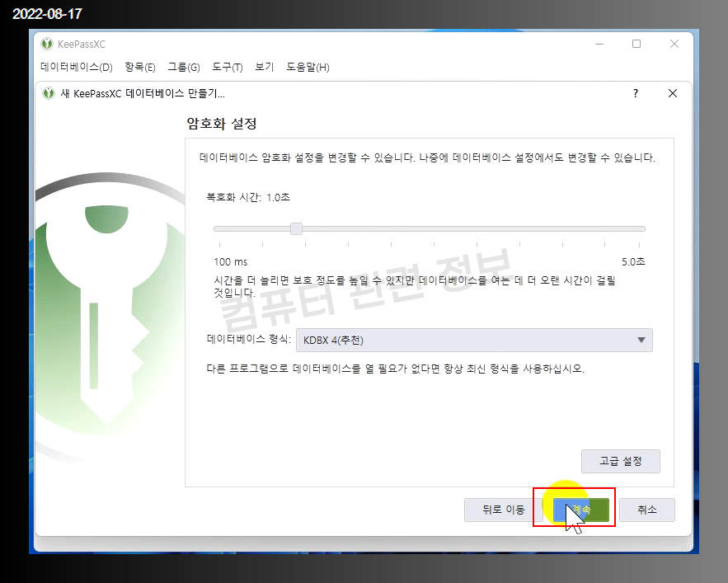
Task: Click the 계속 button
Action: point(580,510)
